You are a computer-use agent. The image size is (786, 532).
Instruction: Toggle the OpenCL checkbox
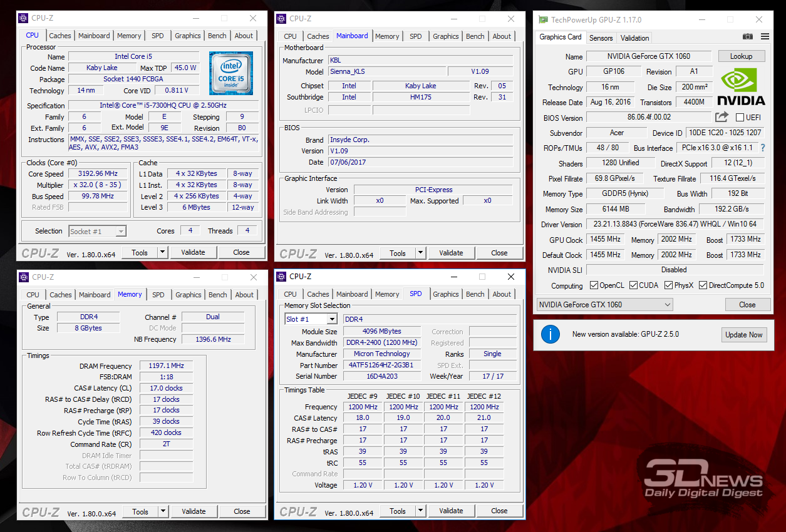(594, 285)
